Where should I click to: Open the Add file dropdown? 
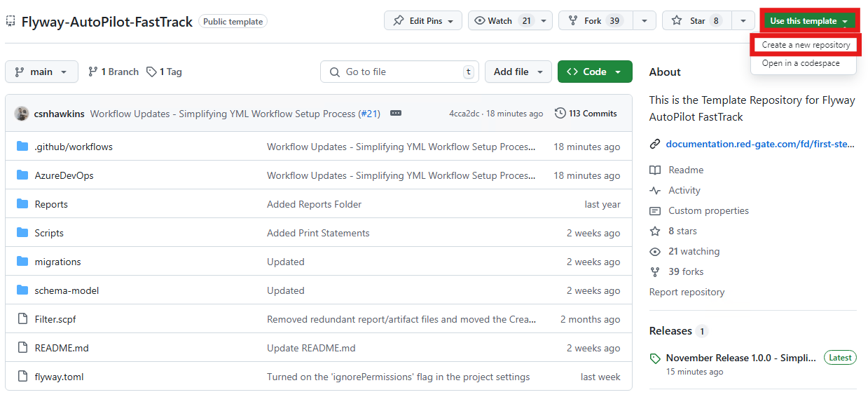click(518, 72)
